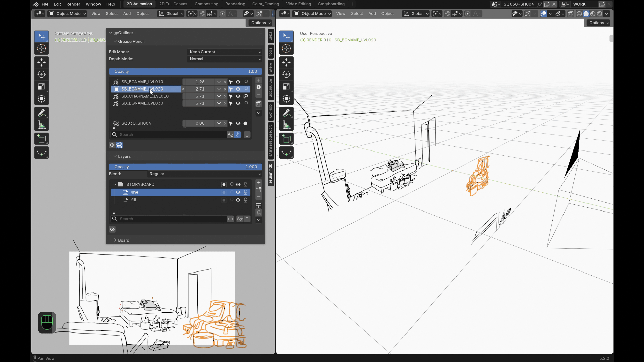Adjust the Grease Pencil Opacity slider 1.00

point(185,71)
